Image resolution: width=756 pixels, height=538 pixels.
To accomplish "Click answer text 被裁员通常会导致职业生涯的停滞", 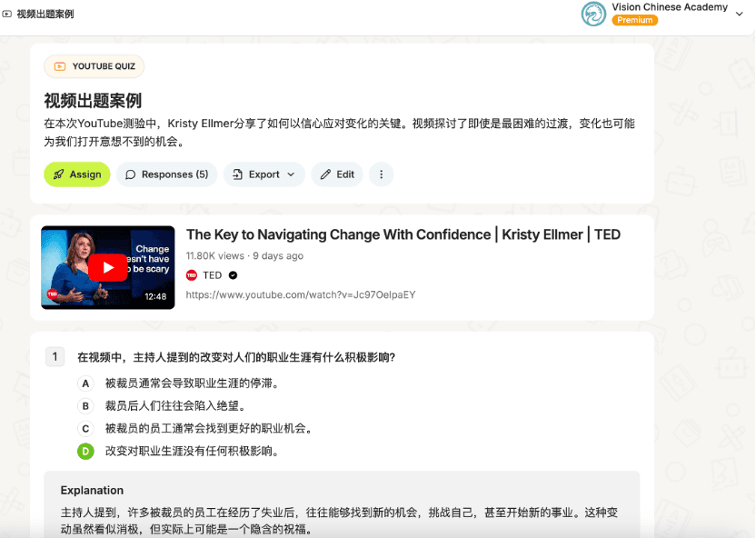I will click(x=192, y=384).
